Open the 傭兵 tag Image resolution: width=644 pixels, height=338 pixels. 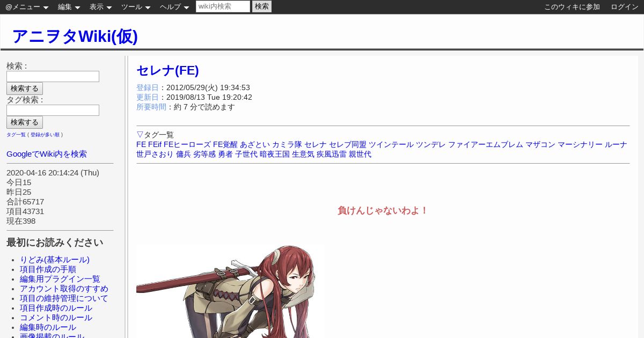(x=184, y=154)
